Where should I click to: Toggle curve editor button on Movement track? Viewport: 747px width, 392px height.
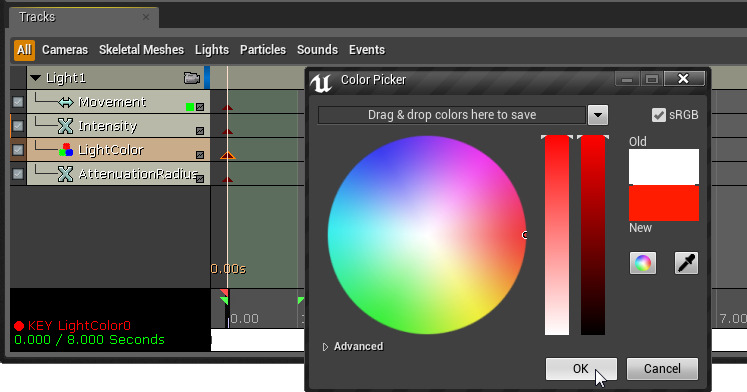tap(200, 107)
